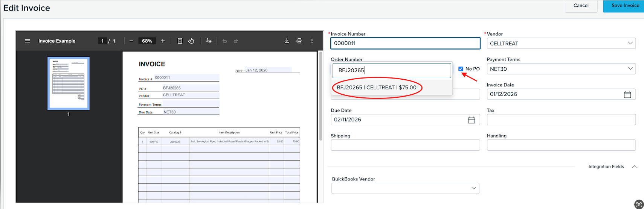Click the CELLTREAT vendor text in the PDF
Viewport: 644px width, 209px height.
(174, 95)
